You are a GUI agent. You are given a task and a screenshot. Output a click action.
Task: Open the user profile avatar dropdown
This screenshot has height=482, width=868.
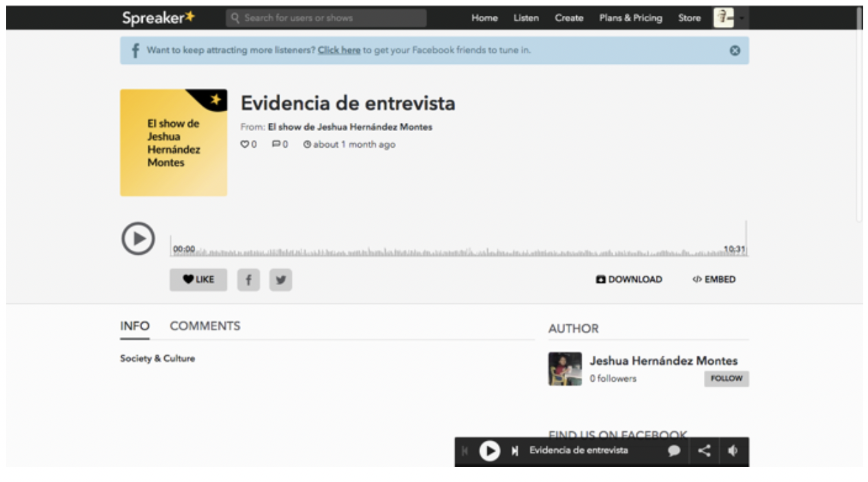729,19
